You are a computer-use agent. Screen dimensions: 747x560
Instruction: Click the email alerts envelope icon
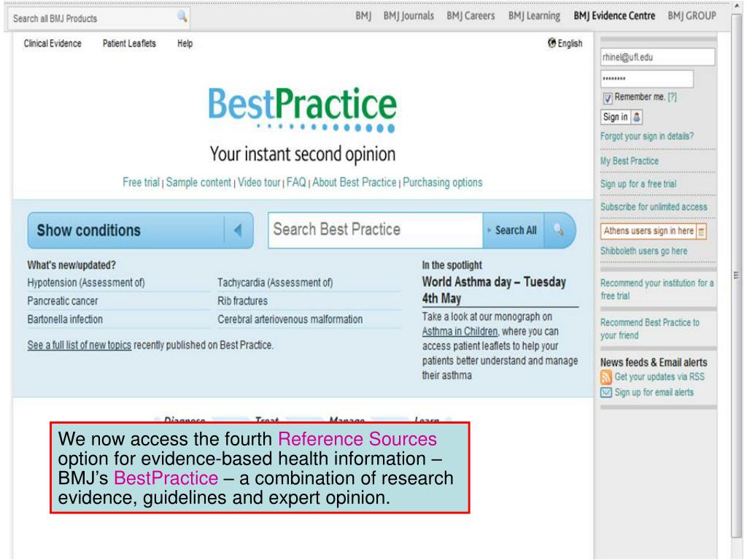(605, 392)
